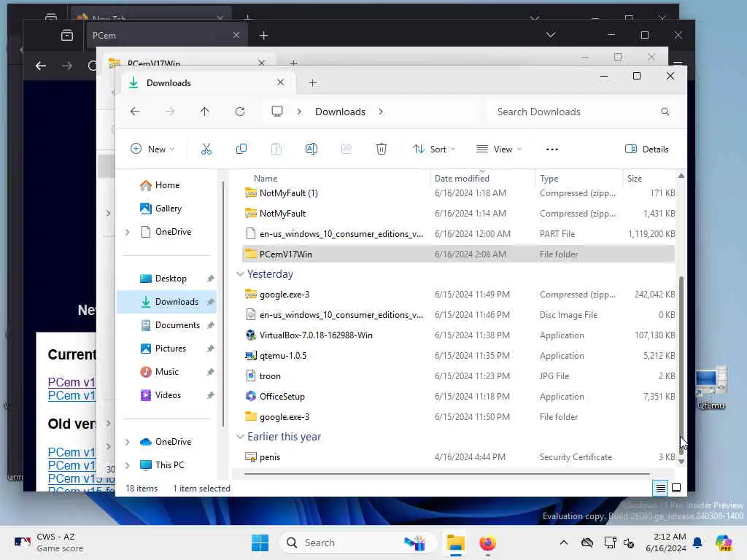Click the search magnifier icon in Downloads
The width and height of the screenshot is (747, 560).
(x=665, y=112)
